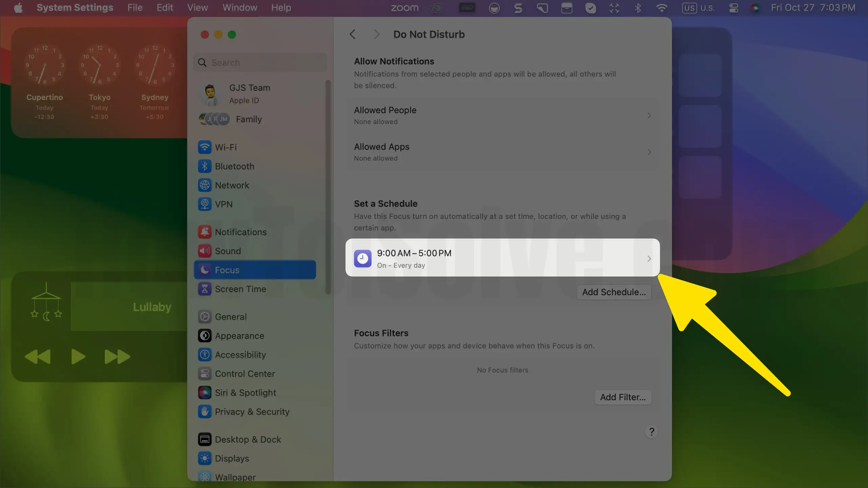Click the mobile icon in Lullaby widget

[46, 302]
